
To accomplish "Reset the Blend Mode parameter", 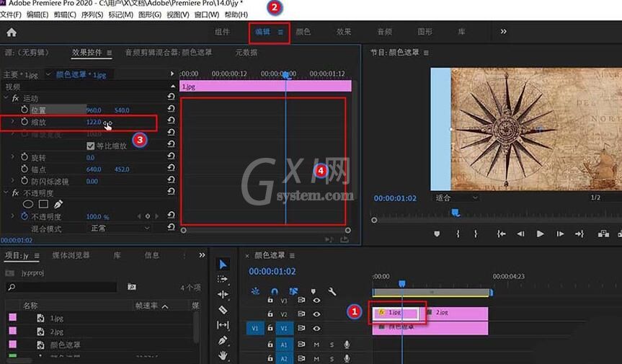I will click(x=171, y=227).
